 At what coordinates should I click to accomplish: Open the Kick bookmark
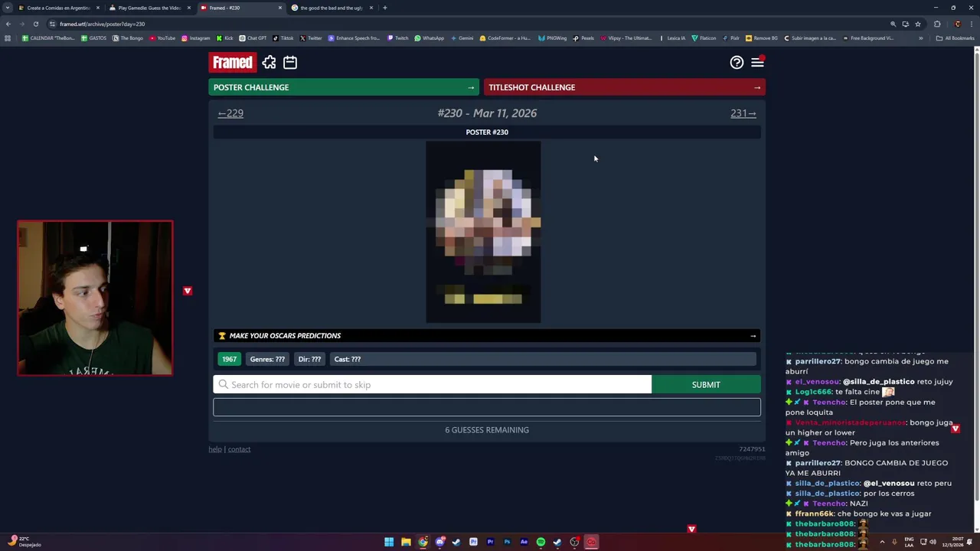pos(224,38)
